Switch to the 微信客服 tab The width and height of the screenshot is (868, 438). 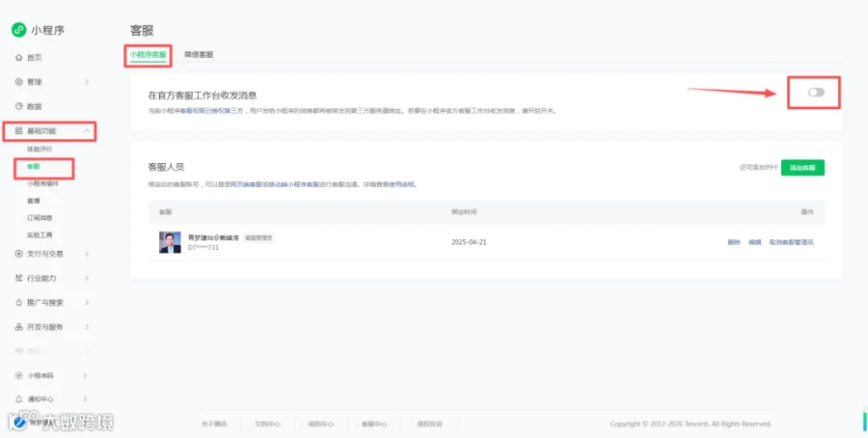199,54
